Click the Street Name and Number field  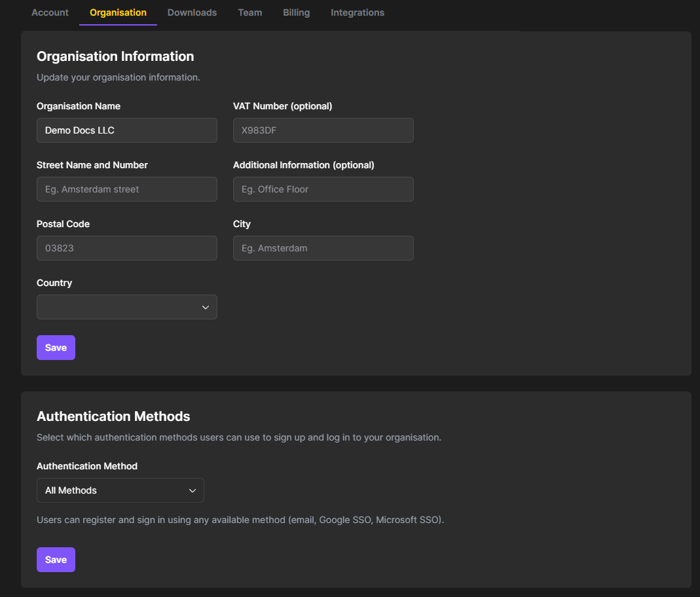click(126, 189)
